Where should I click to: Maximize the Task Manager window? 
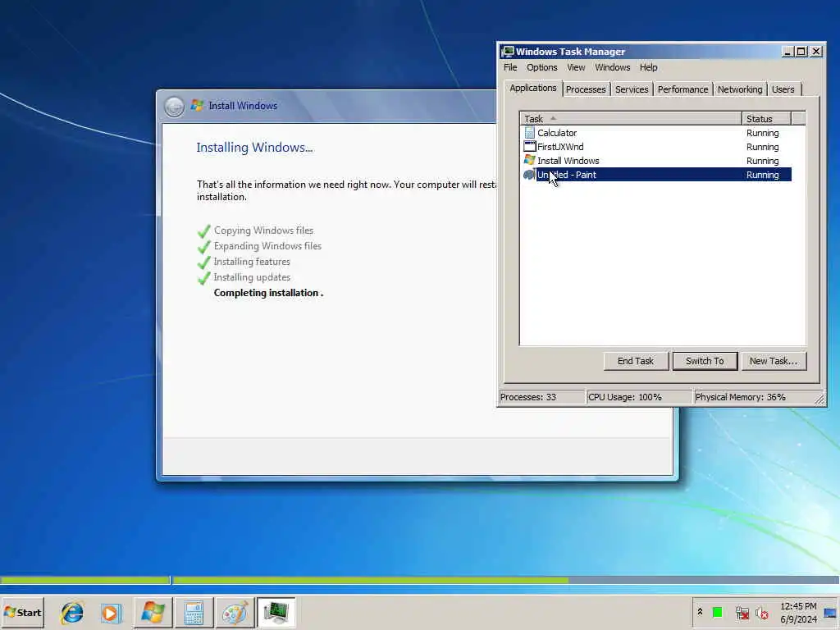(x=801, y=52)
